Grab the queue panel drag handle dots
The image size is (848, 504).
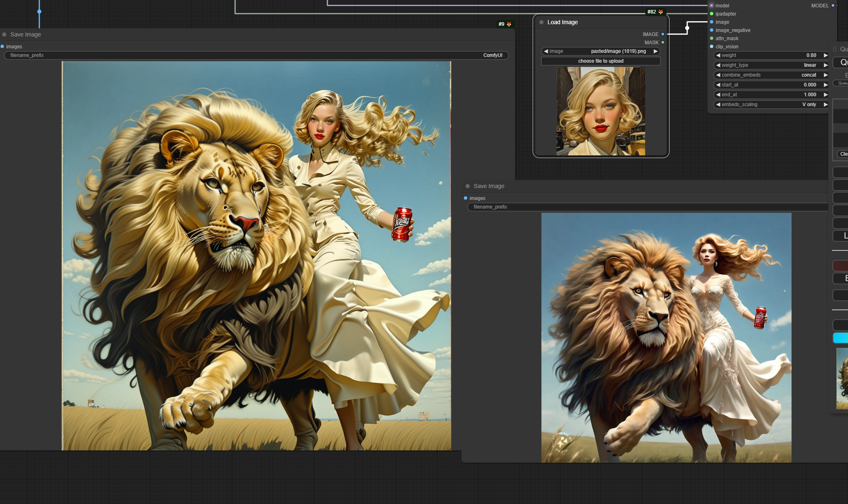(x=834, y=49)
